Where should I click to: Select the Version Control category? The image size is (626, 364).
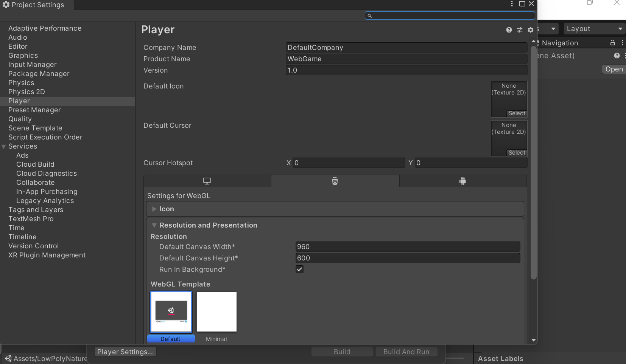pyautogui.click(x=34, y=246)
